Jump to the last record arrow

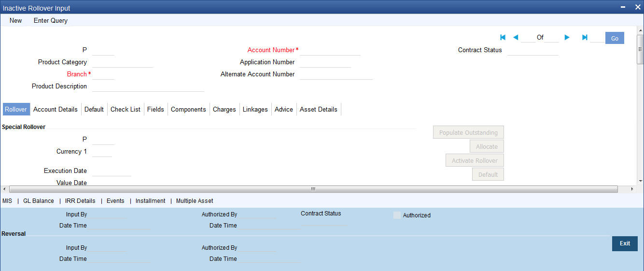click(x=585, y=37)
